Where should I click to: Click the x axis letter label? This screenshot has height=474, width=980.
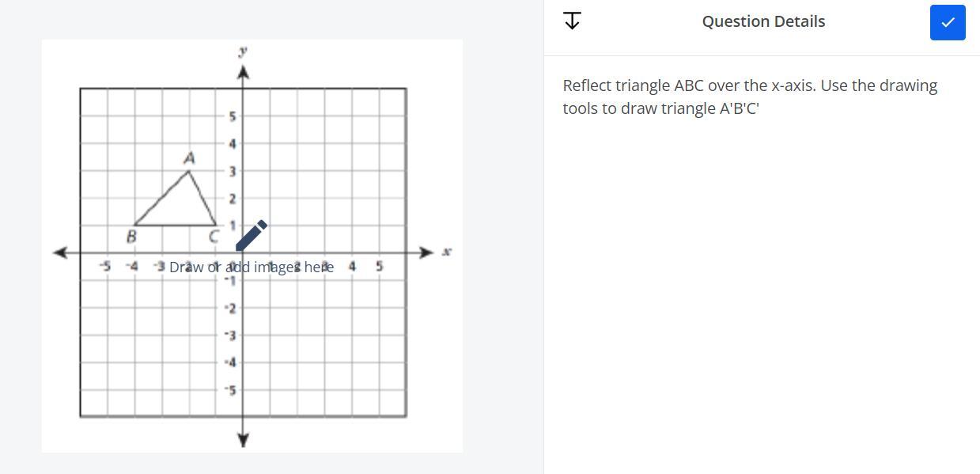[x=447, y=252]
